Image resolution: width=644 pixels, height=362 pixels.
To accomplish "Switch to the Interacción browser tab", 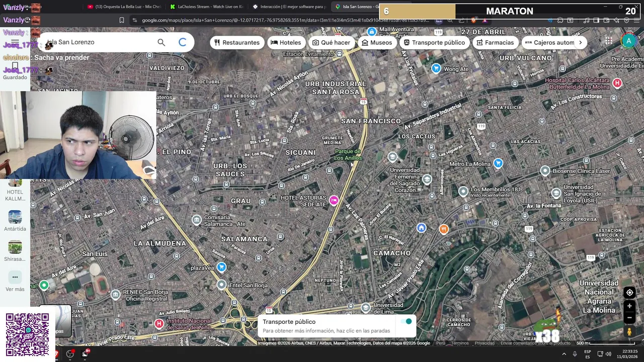I will 289,7.
